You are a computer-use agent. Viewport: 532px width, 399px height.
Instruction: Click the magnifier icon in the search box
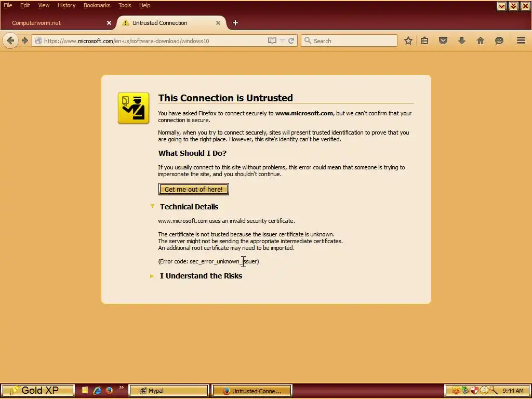point(308,41)
